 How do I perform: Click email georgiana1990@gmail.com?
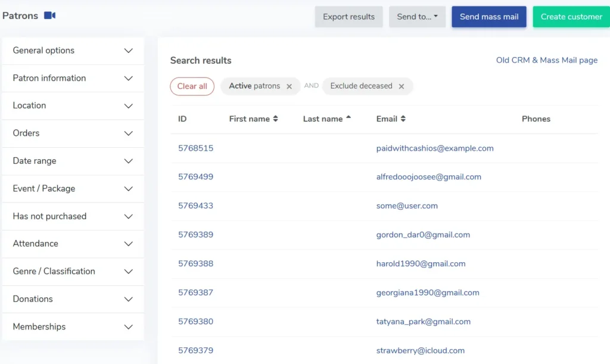tap(428, 293)
